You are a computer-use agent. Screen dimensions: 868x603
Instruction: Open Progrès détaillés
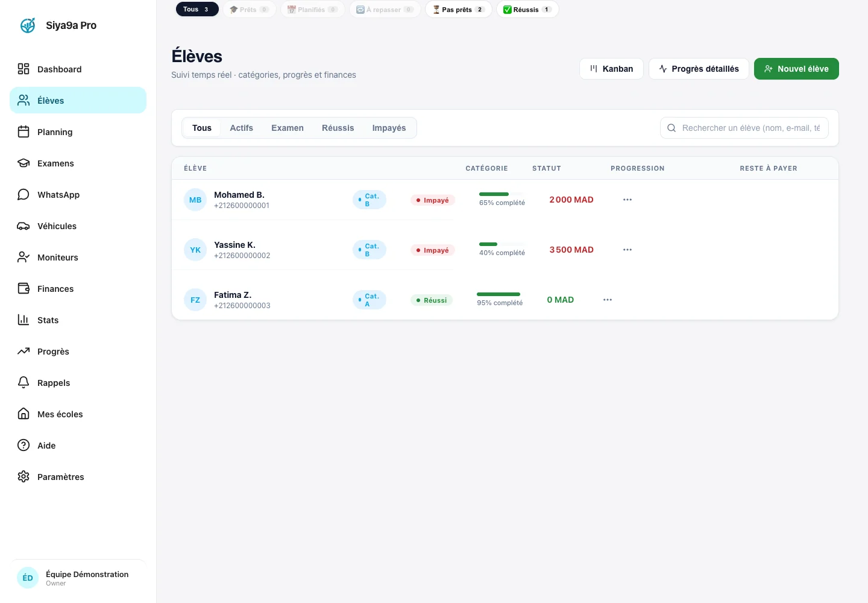point(699,69)
